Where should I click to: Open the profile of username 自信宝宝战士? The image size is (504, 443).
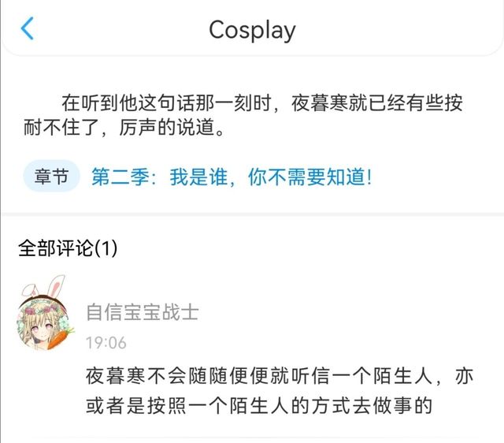(143, 312)
